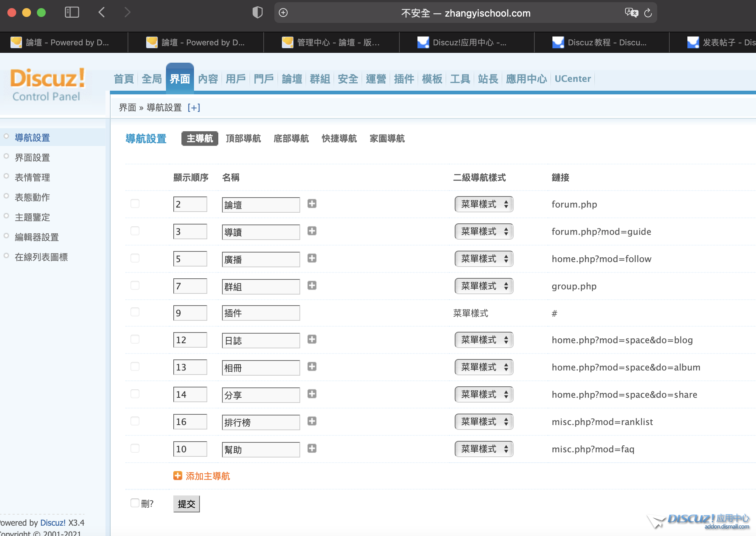Click plus icon next to 排行榜 name field

pos(312,421)
